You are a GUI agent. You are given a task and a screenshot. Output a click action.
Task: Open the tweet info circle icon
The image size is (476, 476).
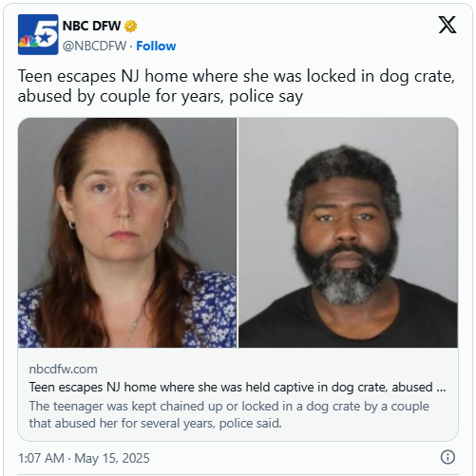pos(447,457)
